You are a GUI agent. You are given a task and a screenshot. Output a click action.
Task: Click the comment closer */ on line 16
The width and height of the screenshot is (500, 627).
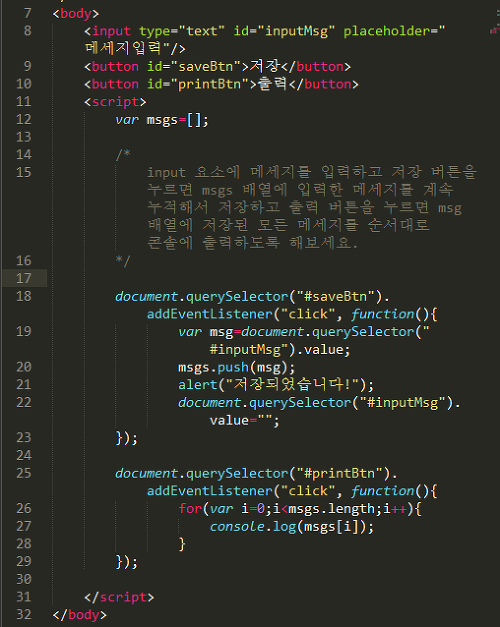tap(123, 261)
